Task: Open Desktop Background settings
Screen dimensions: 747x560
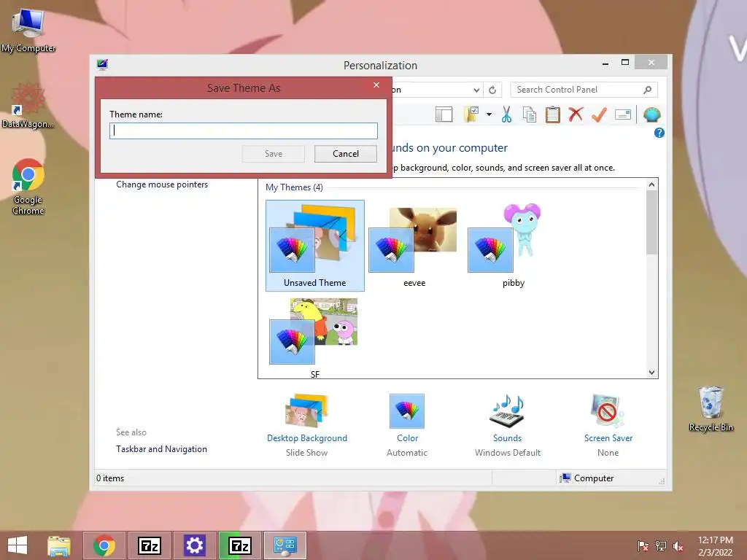Action: (x=307, y=425)
